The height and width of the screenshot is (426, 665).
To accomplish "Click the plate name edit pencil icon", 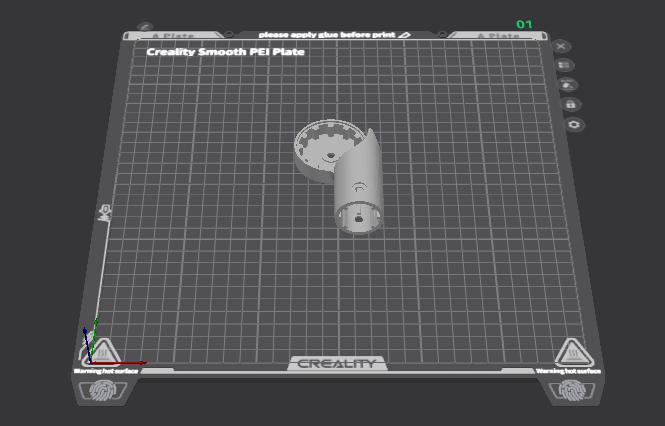I will pyautogui.click(x=145, y=27).
